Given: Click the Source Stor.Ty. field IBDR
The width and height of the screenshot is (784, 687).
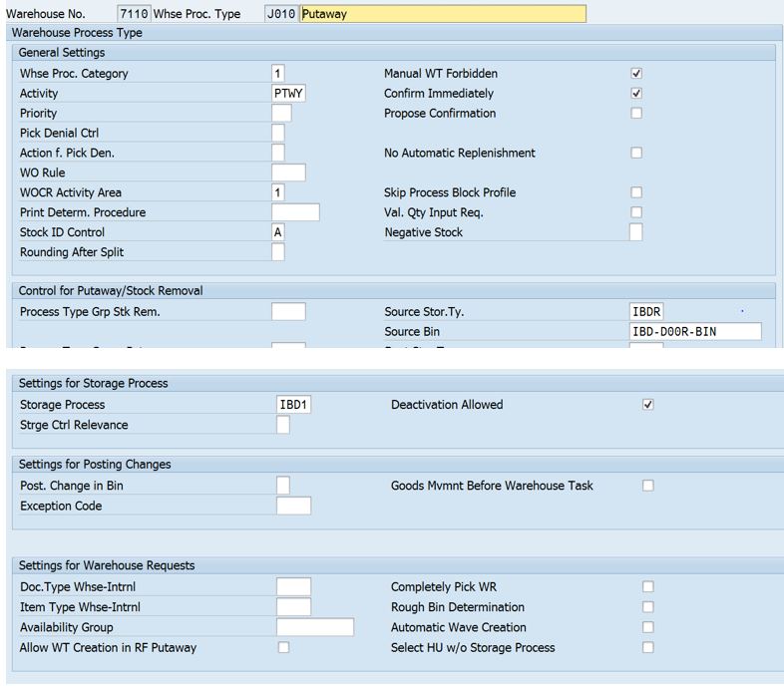Looking at the screenshot, I should pos(645,312).
